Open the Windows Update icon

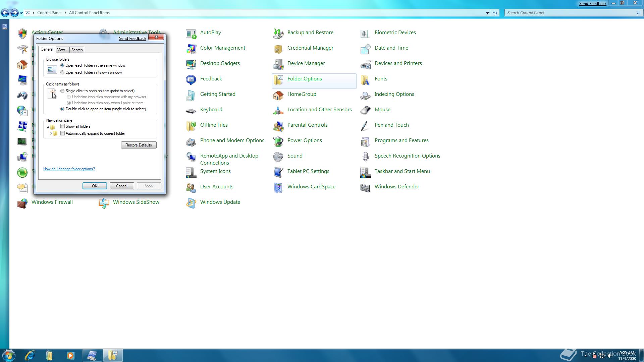191,203
